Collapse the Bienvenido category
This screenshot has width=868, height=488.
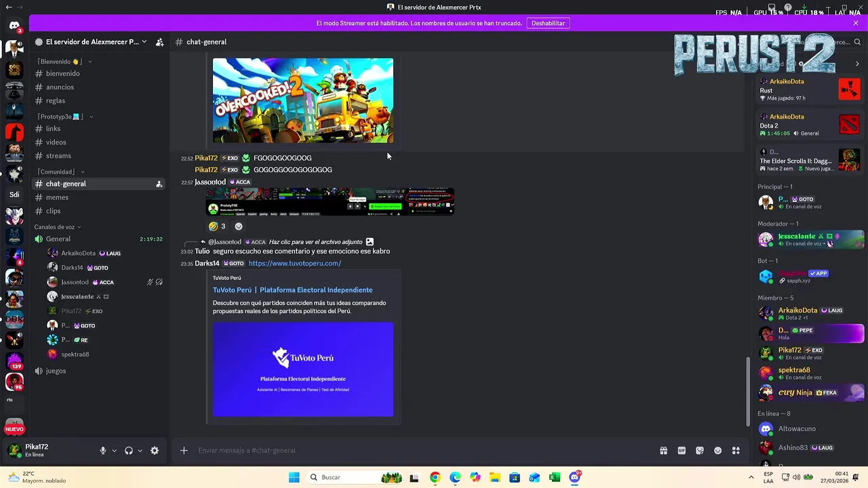64,62
